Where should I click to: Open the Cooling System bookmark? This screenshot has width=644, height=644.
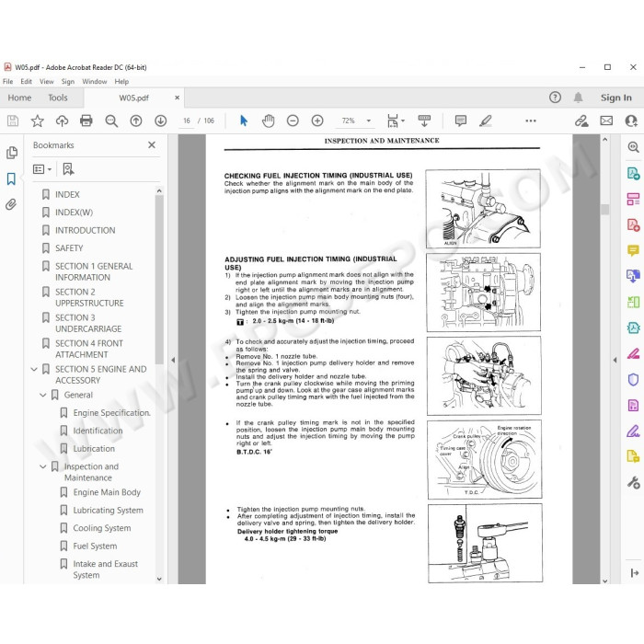tap(102, 528)
